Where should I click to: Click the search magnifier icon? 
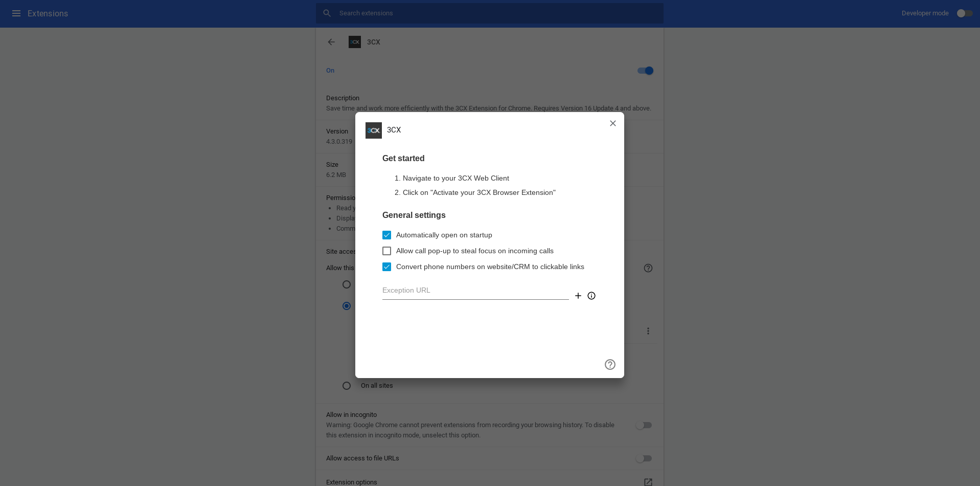point(327,13)
